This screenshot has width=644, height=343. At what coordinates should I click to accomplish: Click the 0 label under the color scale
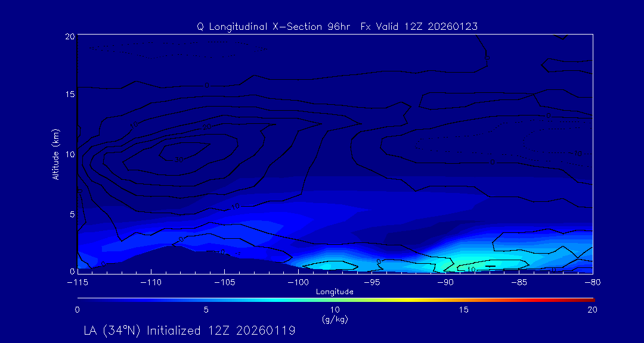(77, 310)
